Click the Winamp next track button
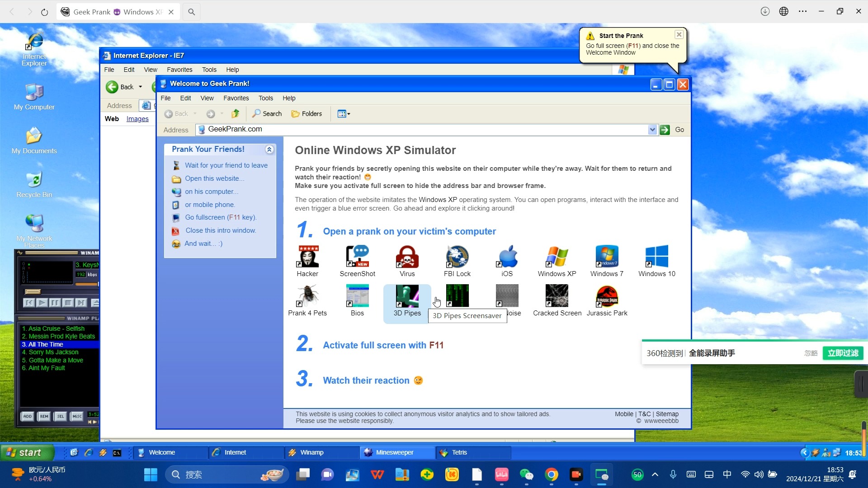This screenshot has height=488, width=868. pos(81,303)
